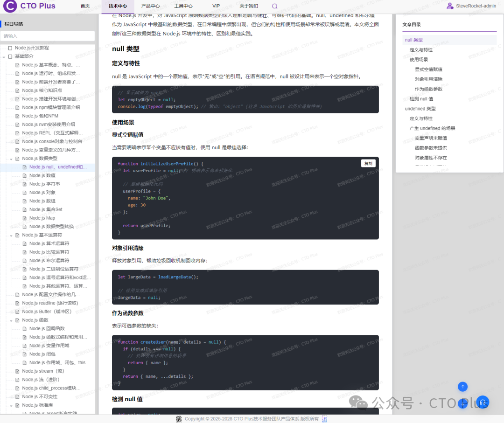The height and width of the screenshot is (423, 504).
Task: Select 检测 null 值 in the article outline
Action: (419, 98)
